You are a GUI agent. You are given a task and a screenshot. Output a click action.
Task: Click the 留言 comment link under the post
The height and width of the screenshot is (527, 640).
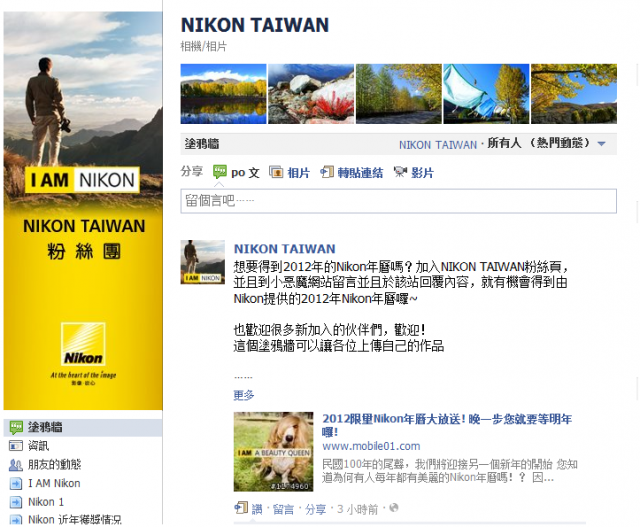point(283,509)
